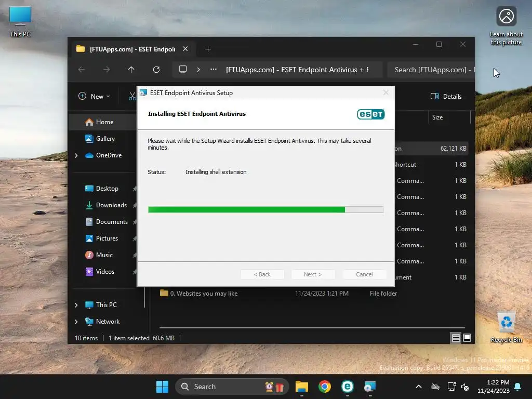The image size is (532, 399).
Task: Click horizontal scrollbar in file list
Action: 312,328
